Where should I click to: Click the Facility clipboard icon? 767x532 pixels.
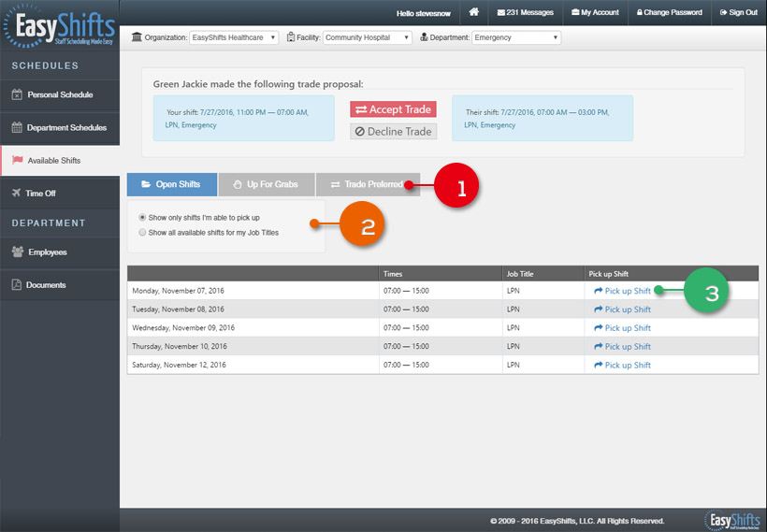pyautogui.click(x=291, y=37)
